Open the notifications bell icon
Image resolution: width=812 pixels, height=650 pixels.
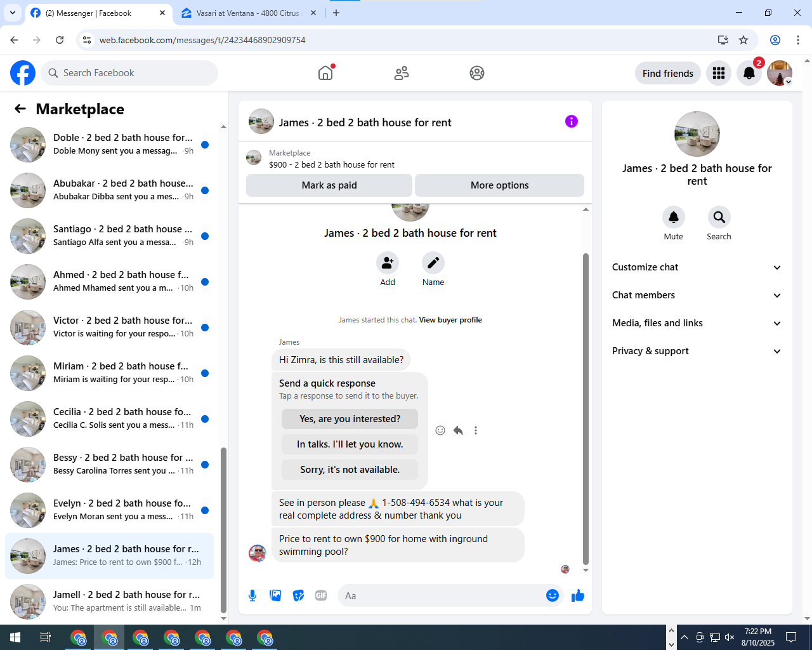pyautogui.click(x=749, y=73)
